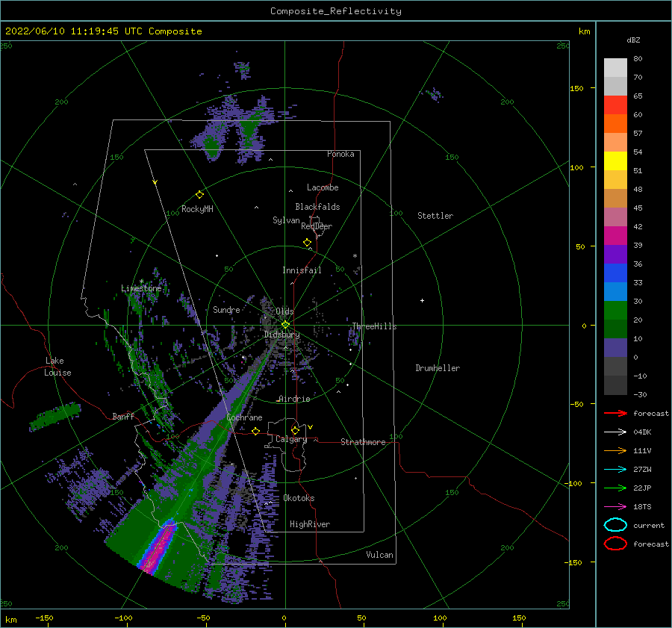672x628 pixels.
Task: Click the Sundre label
Action: click(x=226, y=310)
